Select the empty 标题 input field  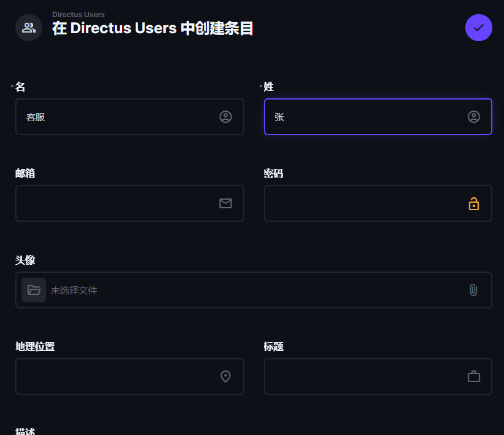point(378,377)
